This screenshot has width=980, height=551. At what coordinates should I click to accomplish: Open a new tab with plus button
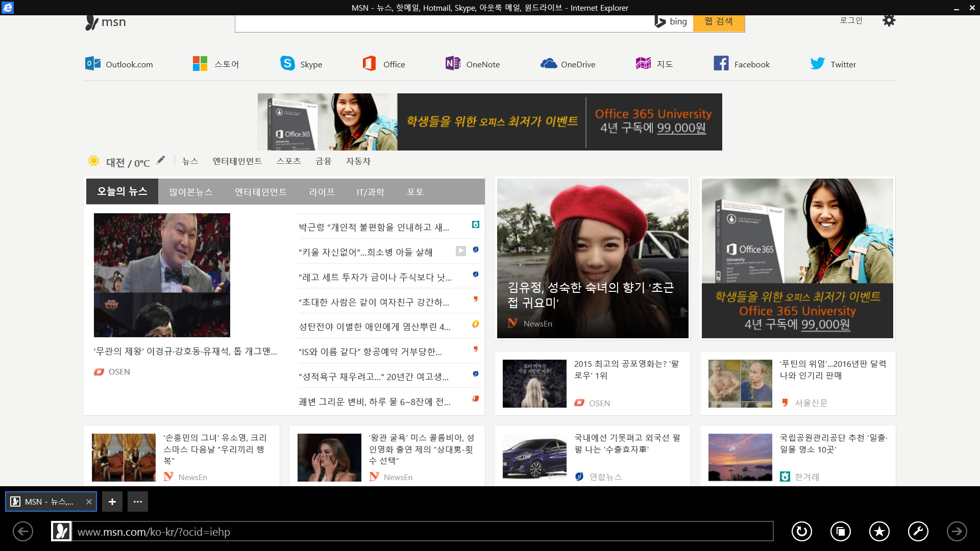[112, 502]
